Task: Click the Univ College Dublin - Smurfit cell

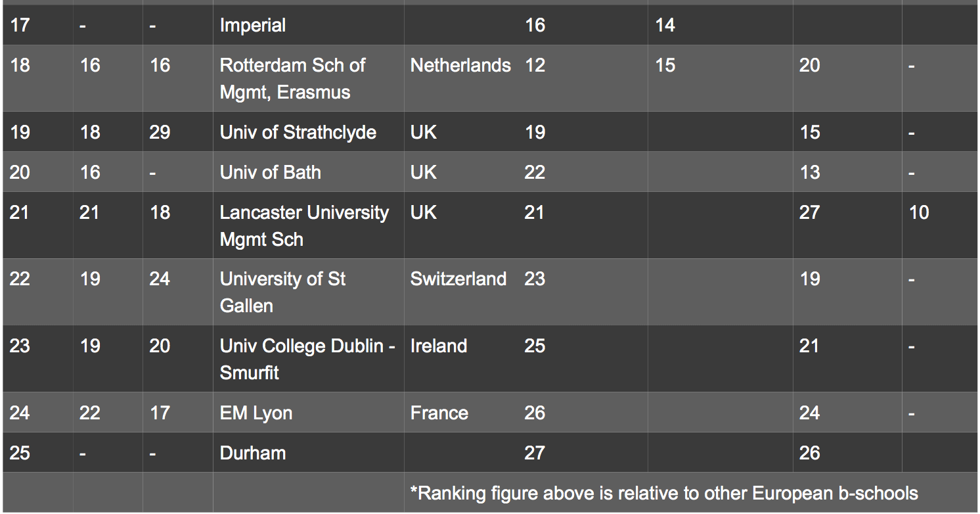Action: [x=308, y=359]
